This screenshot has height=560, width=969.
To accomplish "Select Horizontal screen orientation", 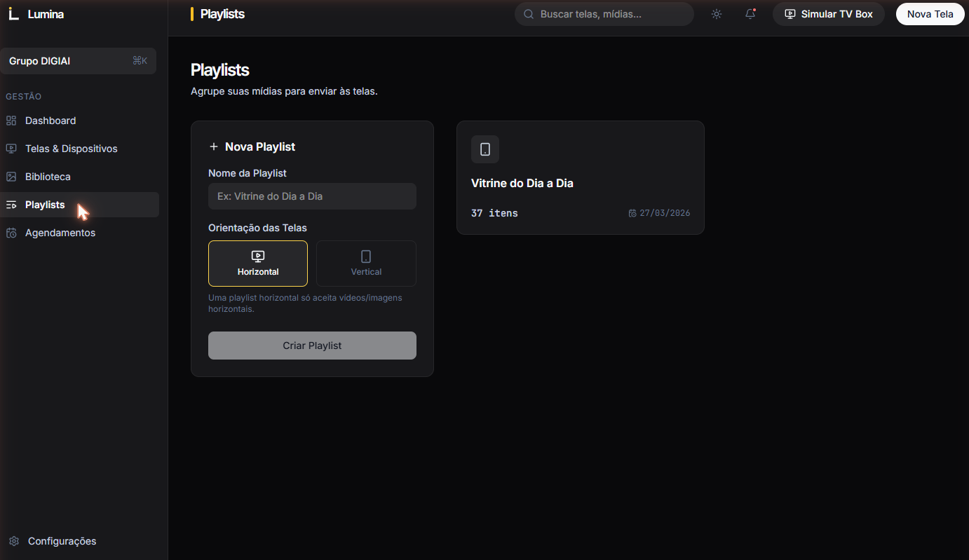I will point(258,264).
